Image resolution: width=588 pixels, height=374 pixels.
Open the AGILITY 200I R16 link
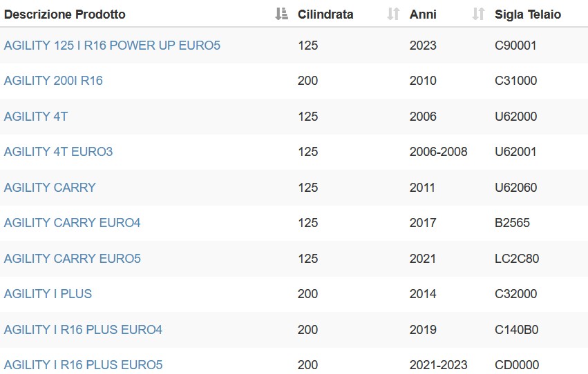click(x=53, y=81)
